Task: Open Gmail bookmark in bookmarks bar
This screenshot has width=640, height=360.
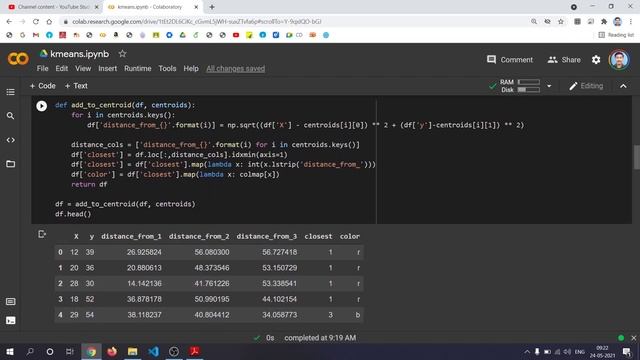Action: (x=36, y=35)
